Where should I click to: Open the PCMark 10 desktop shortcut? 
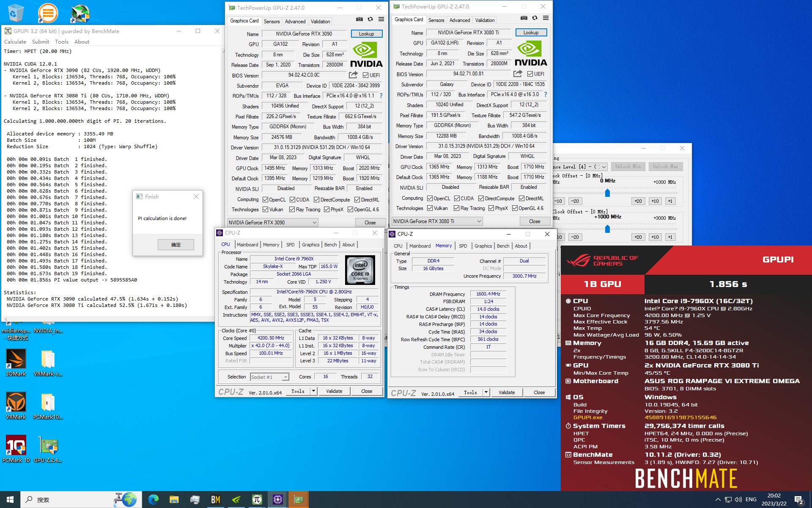pyautogui.click(x=16, y=449)
